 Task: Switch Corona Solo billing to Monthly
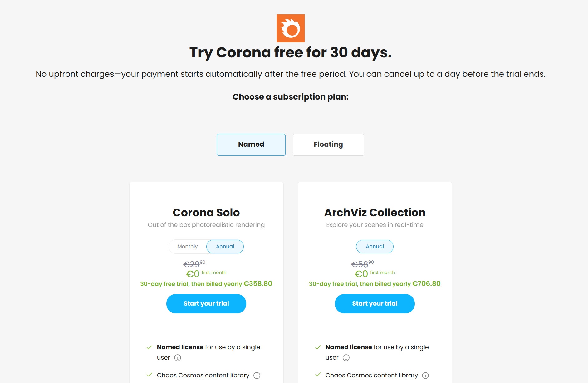tap(188, 247)
